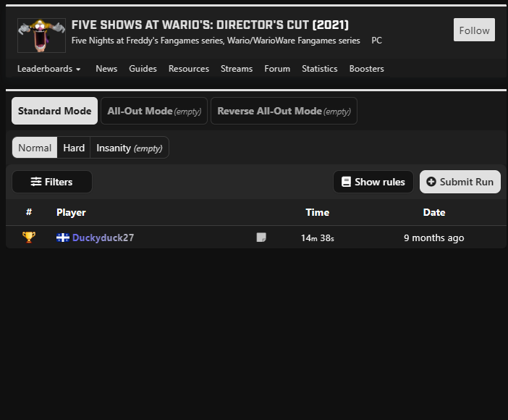Click the Time column header
Viewport: 508px width, 420px height.
coord(317,212)
